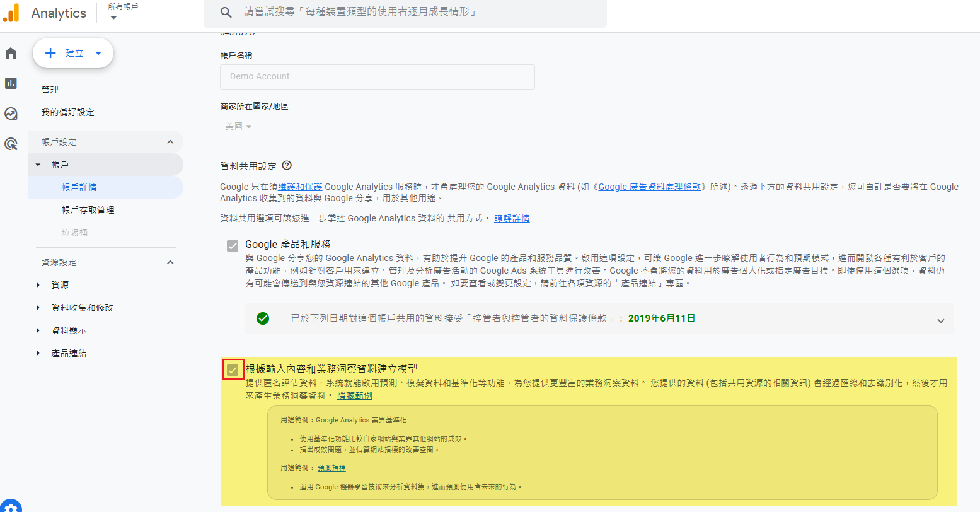The width and height of the screenshot is (980, 512).
Task: Click help icon beside 資料共用設定
Action: (287, 166)
